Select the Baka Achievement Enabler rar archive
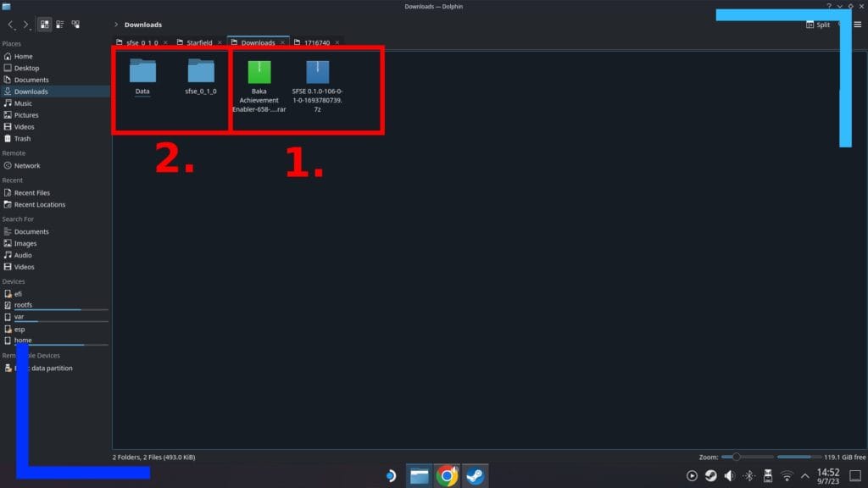Image resolution: width=868 pixels, height=488 pixels. (x=259, y=72)
